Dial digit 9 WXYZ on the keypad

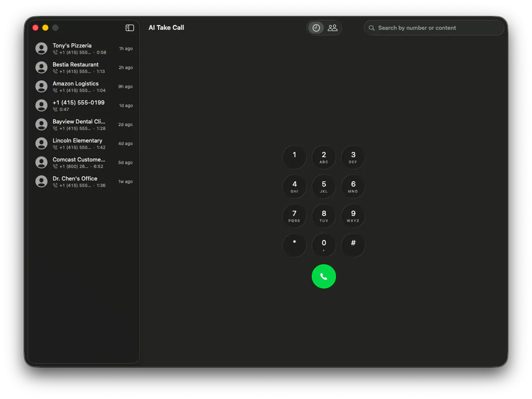[x=353, y=216]
